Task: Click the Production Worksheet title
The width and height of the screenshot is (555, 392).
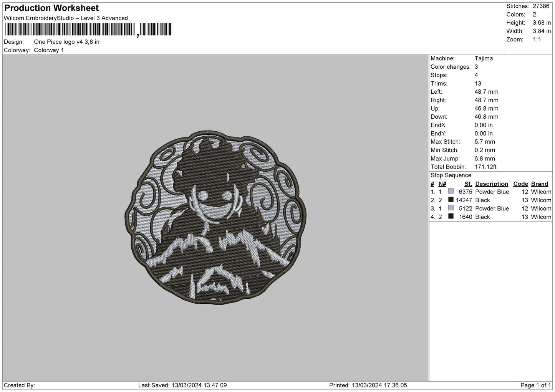Action: coord(51,8)
